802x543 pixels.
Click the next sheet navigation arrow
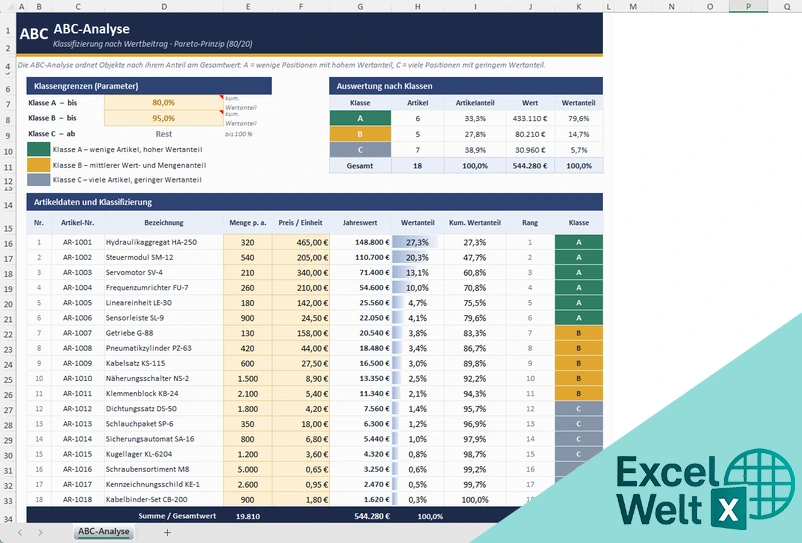click(40, 532)
